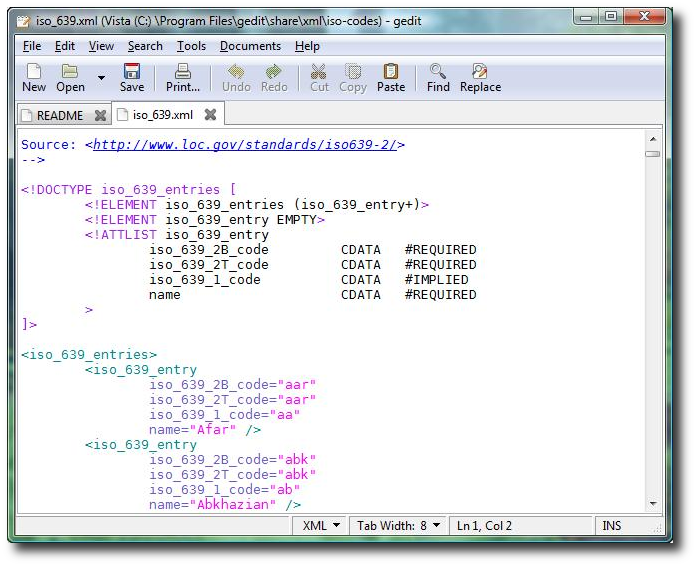This screenshot has width=696, height=566.
Task: Open the Tools menu
Action: (191, 46)
